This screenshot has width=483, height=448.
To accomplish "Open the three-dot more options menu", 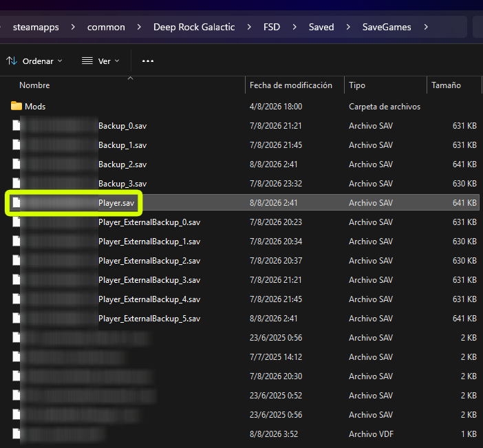I will (148, 61).
